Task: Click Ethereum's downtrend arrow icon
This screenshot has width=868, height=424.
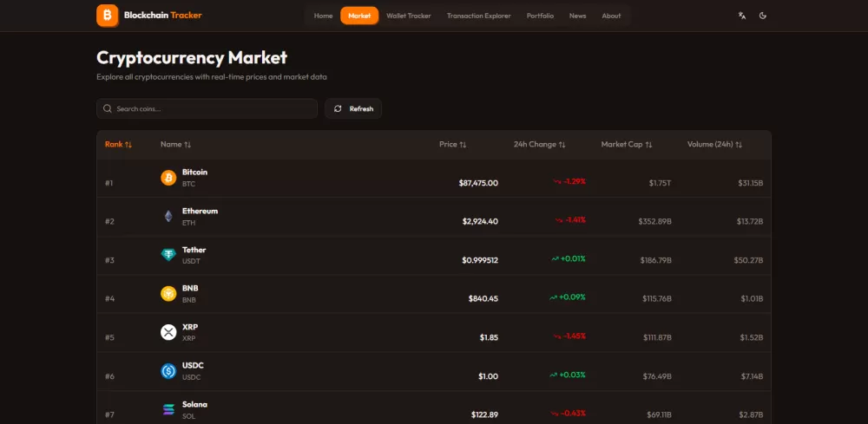Action: 559,220
